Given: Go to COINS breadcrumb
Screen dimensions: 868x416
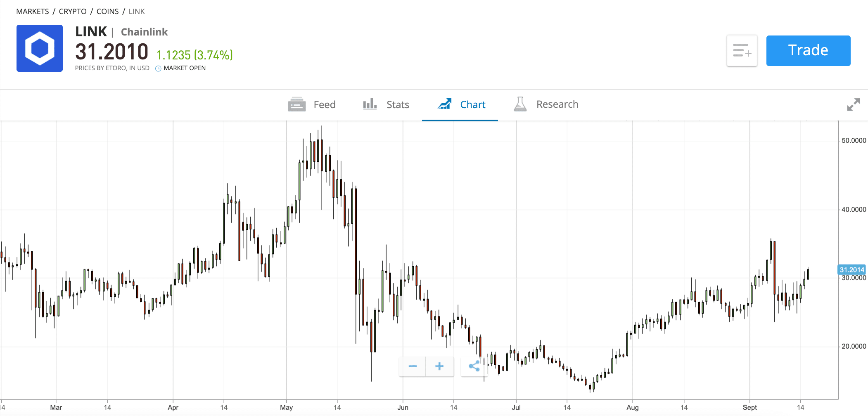Looking at the screenshot, I should pos(107,12).
